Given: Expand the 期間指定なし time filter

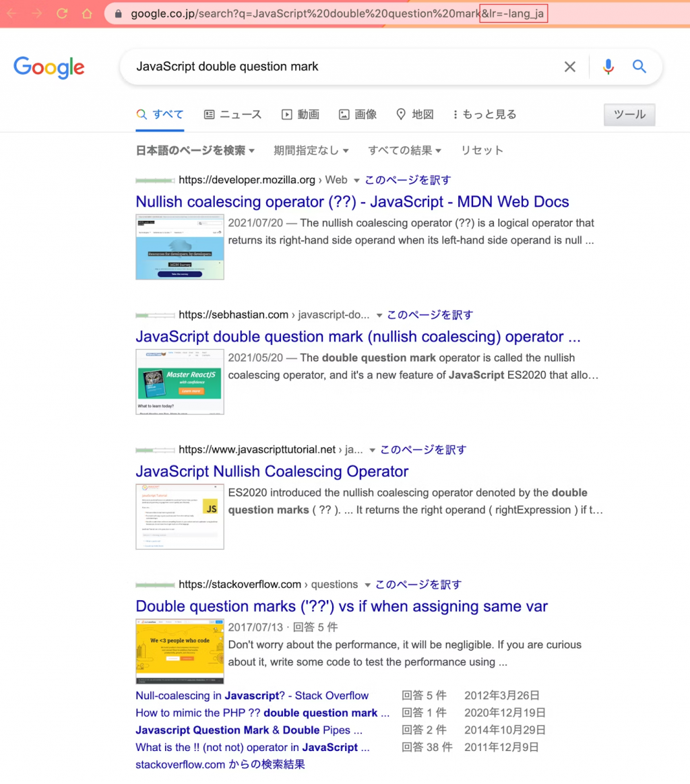Looking at the screenshot, I should coord(311,150).
